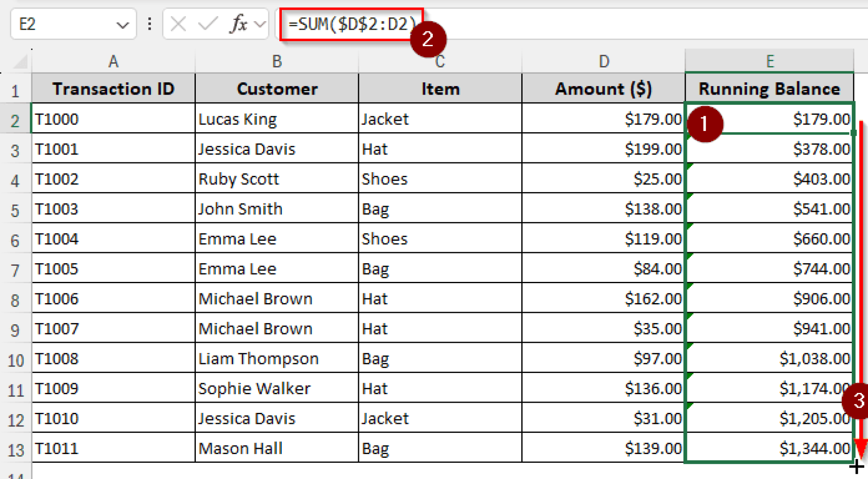The height and width of the screenshot is (479, 868).
Task: Open the Insert Function fx dialog
Action: (x=237, y=24)
